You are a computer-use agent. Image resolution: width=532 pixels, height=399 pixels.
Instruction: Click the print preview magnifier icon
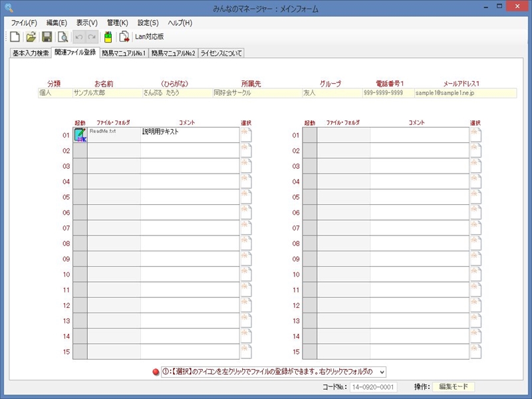[x=63, y=37]
